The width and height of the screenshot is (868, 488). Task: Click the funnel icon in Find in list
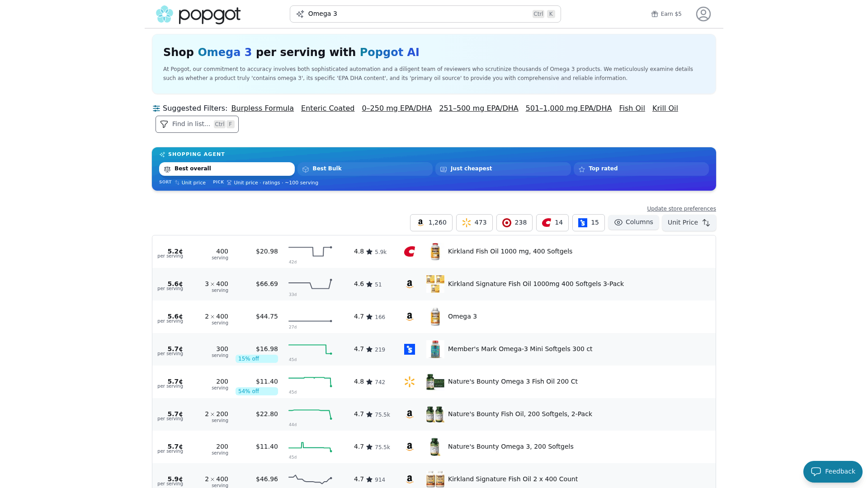pyautogui.click(x=164, y=124)
